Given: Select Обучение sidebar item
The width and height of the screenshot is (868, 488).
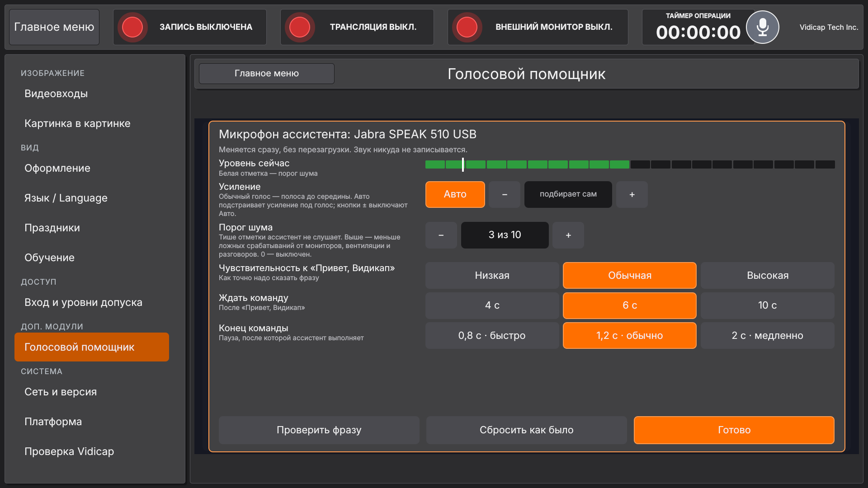Looking at the screenshot, I should coord(92,258).
